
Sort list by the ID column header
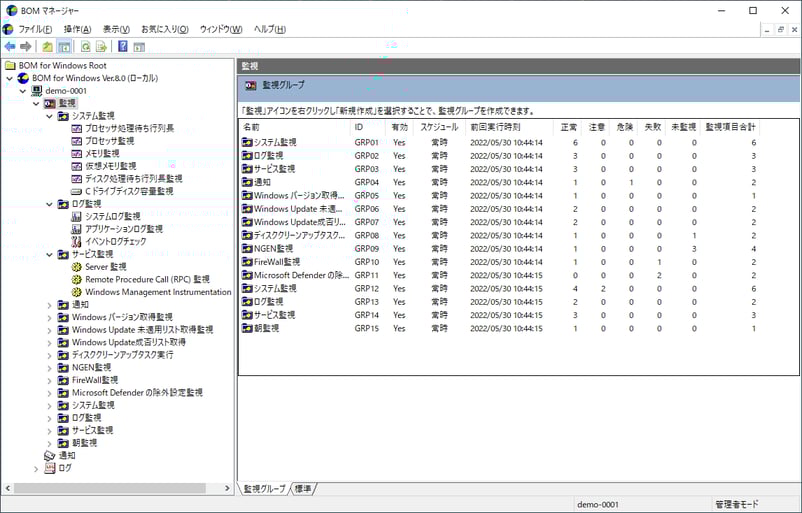(x=368, y=127)
